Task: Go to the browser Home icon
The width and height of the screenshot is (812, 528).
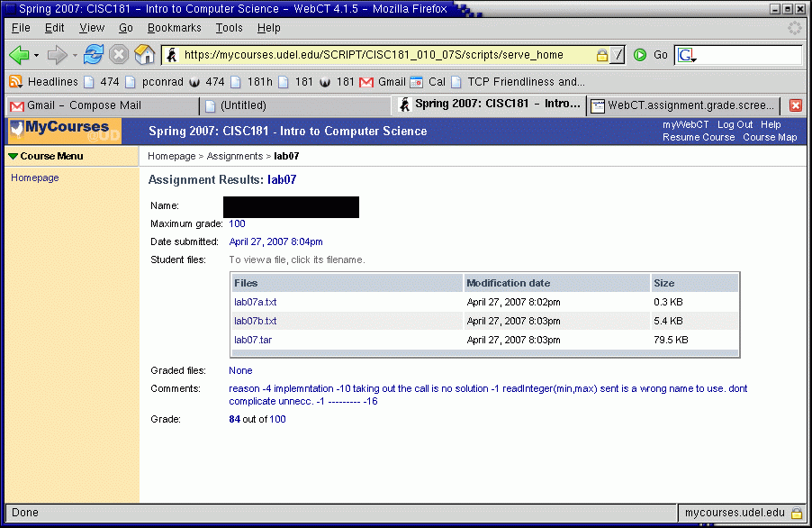Action: [x=144, y=55]
